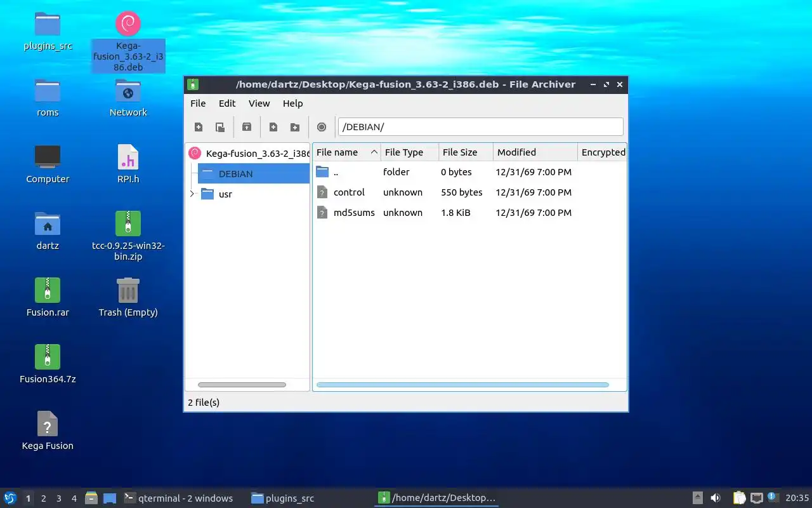This screenshot has height=508, width=812.
Task: Sort by the Encrypted column header
Action: [603, 152]
